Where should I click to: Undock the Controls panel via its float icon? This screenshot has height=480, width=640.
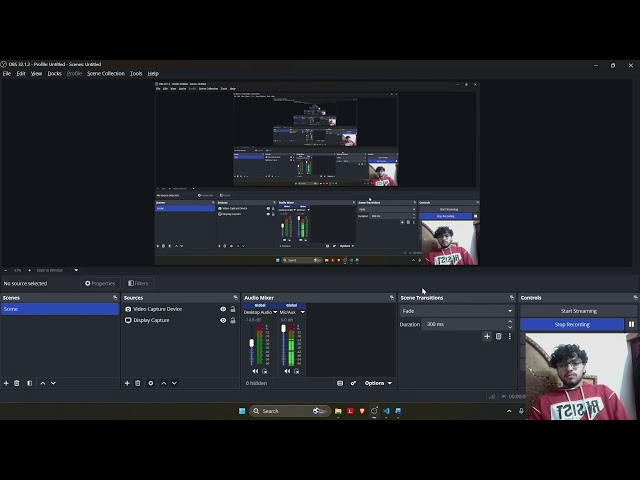(x=636, y=298)
